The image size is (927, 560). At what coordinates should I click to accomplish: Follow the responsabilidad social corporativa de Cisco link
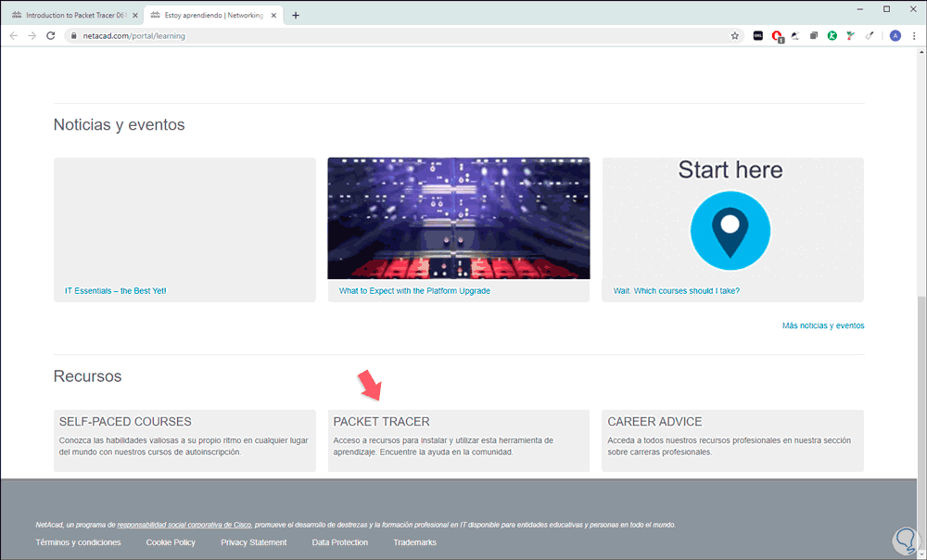pos(184,525)
